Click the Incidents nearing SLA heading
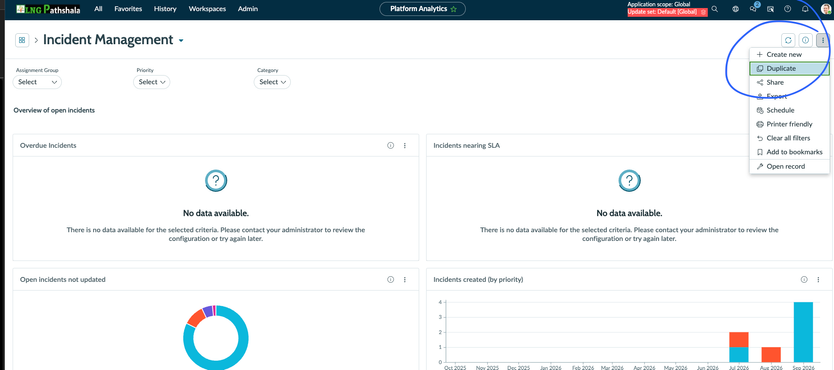This screenshot has width=834, height=370. [x=466, y=145]
